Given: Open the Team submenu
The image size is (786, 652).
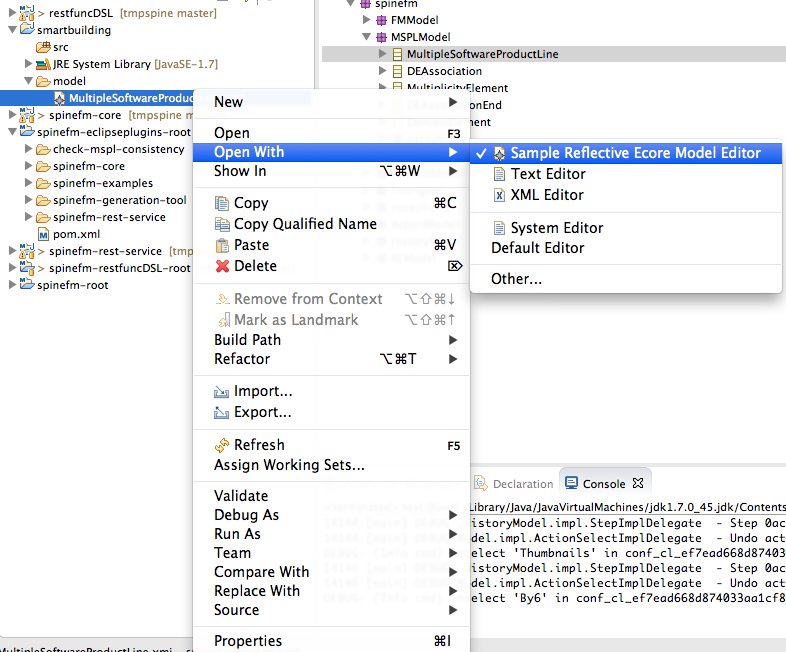Looking at the screenshot, I should click(x=331, y=553).
